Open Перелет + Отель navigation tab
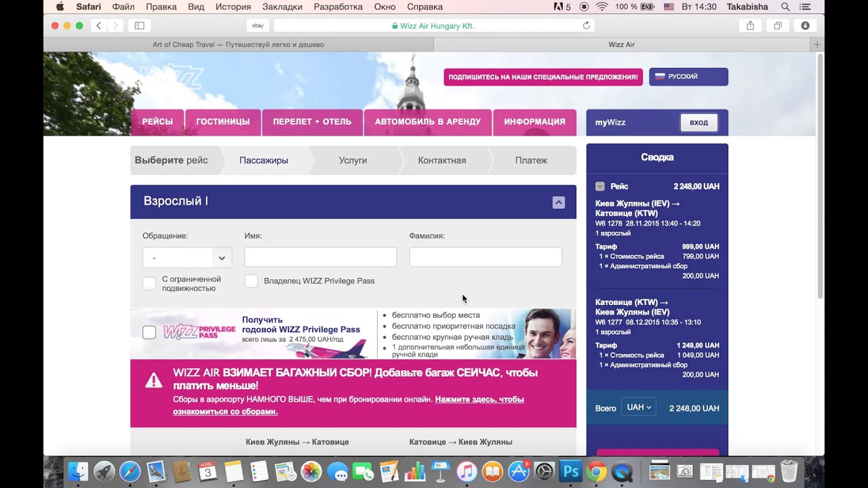 pyautogui.click(x=312, y=122)
